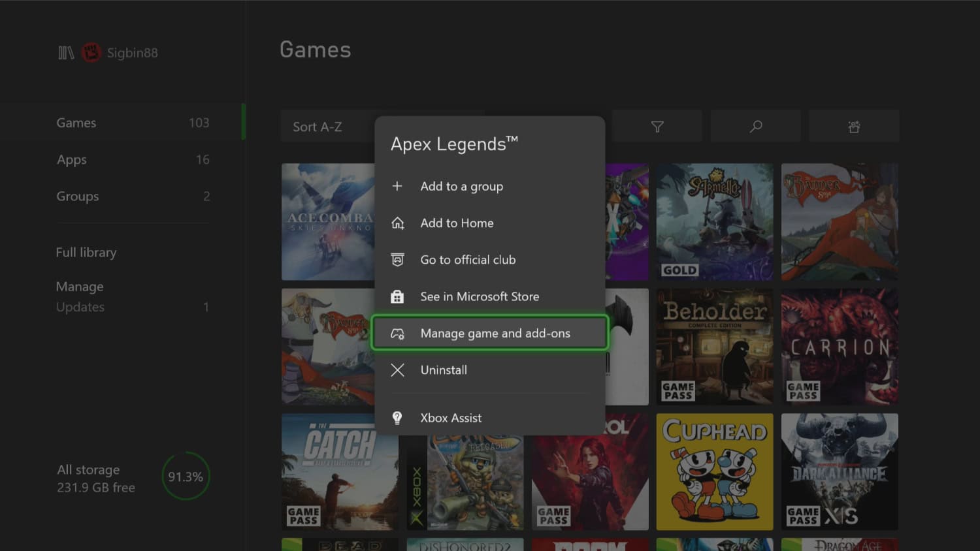The image size is (980, 551).
Task: Open the Ace Combat game tile
Action: [328, 222]
